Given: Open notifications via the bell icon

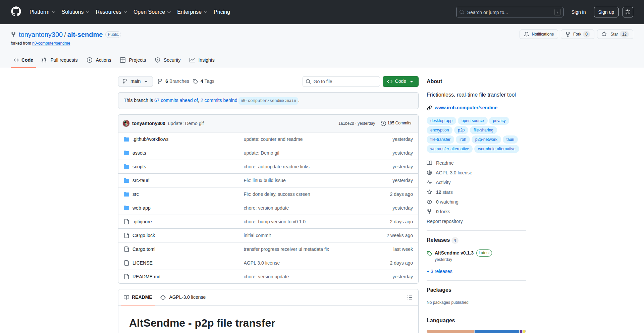Looking at the screenshot, I should pyautogui.click(x=527, y=34).
